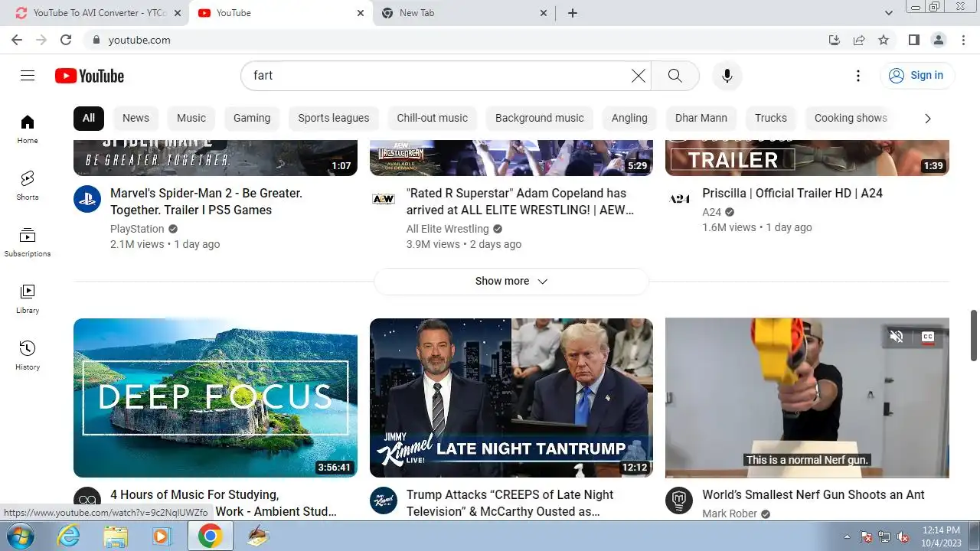Toggle captions on the Nerf gun preview

pyautogui.click(x=928, y=336)
